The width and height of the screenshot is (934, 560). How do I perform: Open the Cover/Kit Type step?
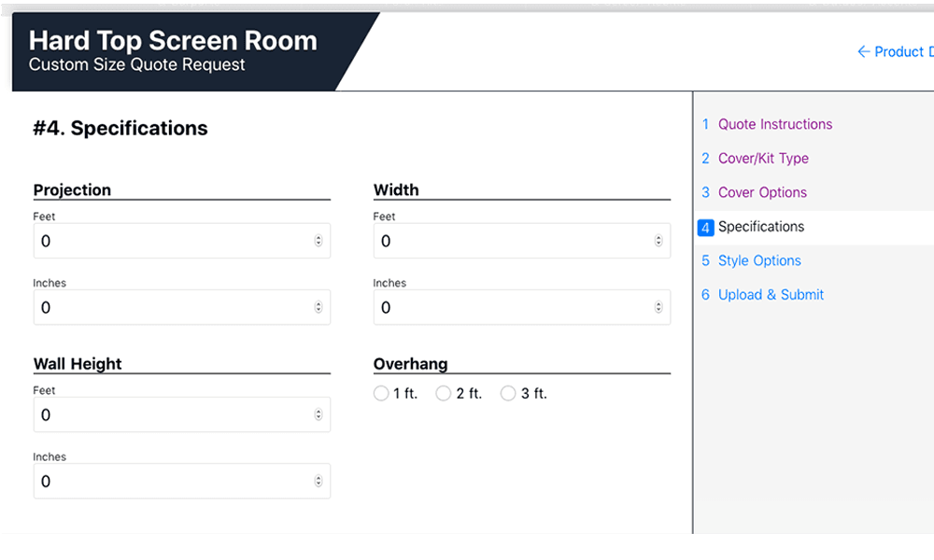[763, 159]
